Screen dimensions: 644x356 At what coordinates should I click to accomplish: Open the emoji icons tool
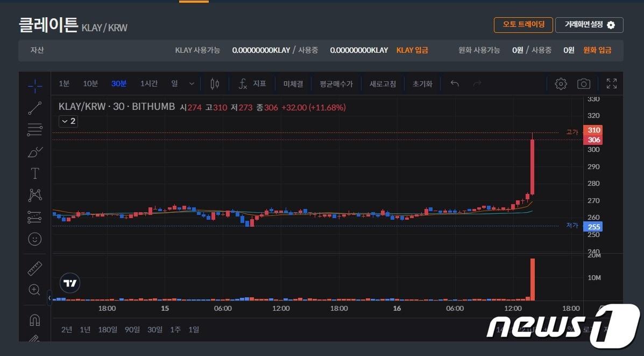35,239
